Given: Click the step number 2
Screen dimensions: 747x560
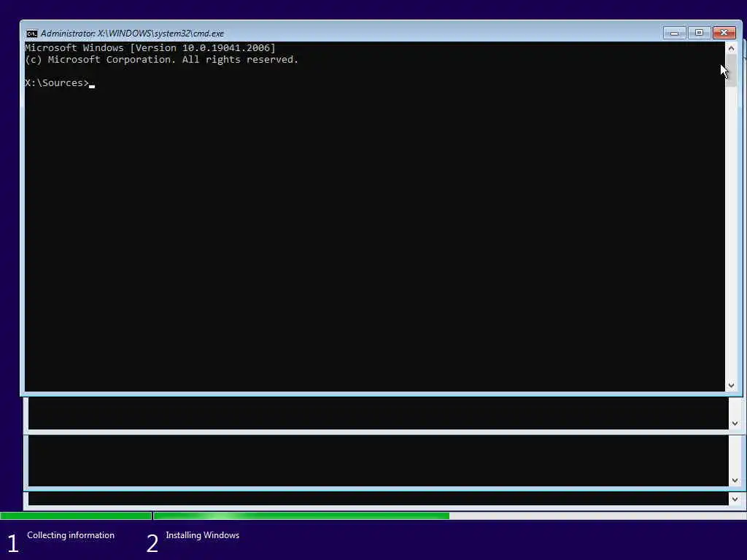Looking at the screenshot, I should (152, 543).
